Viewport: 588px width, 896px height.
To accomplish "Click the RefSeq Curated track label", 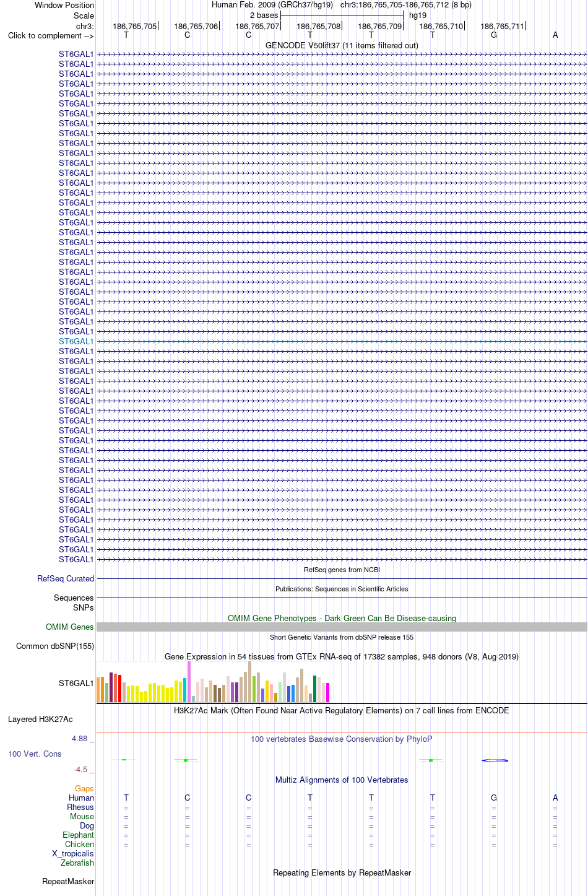I will click(66, 579).
